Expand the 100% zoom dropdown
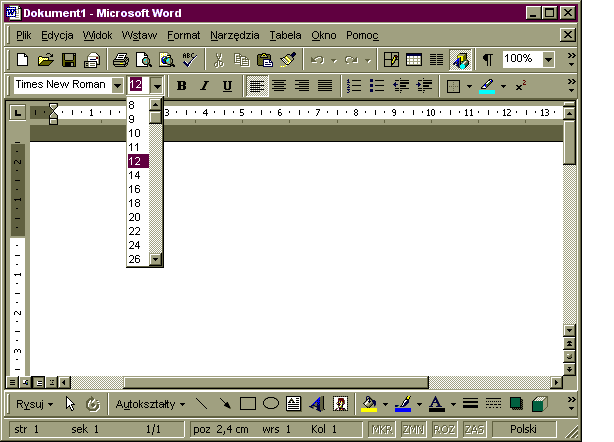This screenshot has width=614, height=442. coord(549,60)
